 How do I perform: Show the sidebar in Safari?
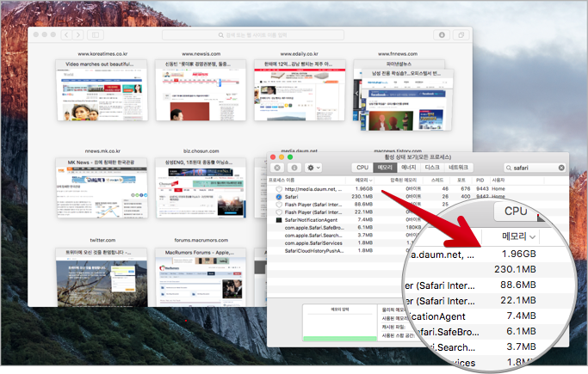click(x=96, y=34)
